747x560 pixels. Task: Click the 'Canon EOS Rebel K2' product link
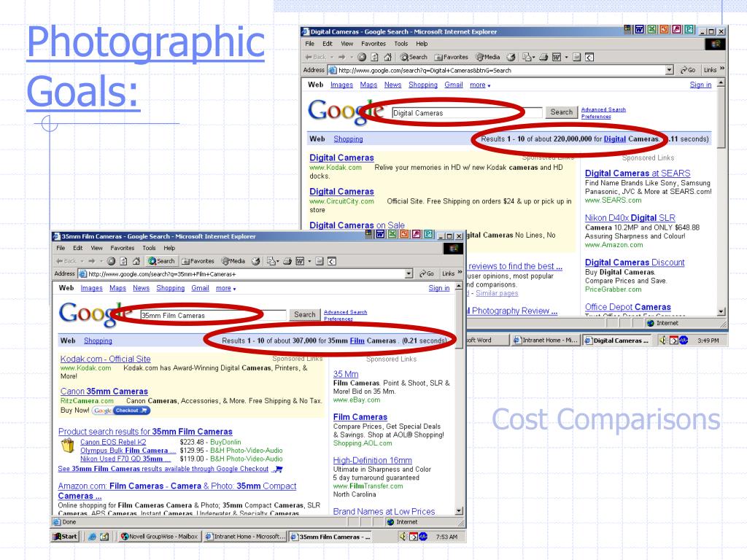point(113,442)
